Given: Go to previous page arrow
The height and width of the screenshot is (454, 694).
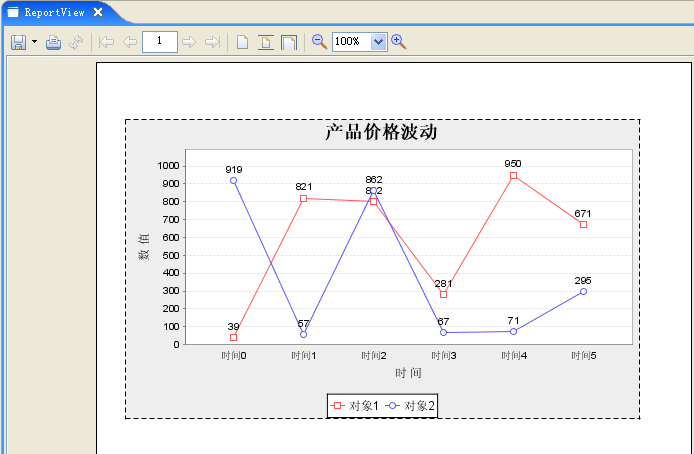Looking at the screenshot, I should coord(130,42).
